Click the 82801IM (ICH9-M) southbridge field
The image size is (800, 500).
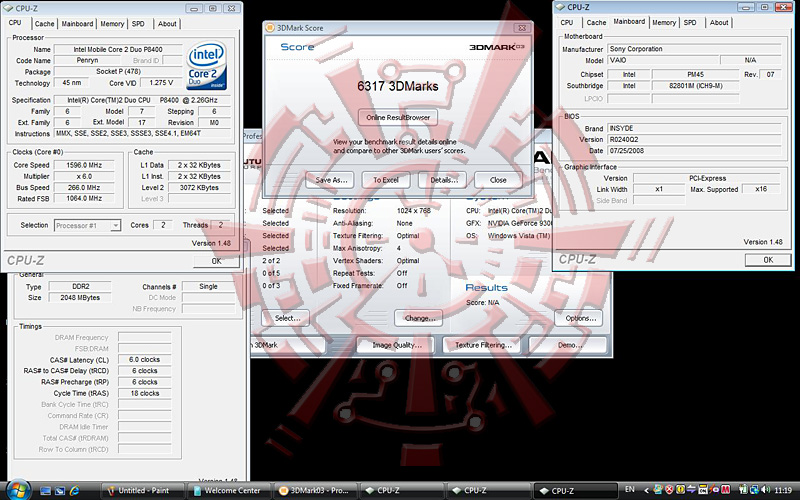(695, 86)
